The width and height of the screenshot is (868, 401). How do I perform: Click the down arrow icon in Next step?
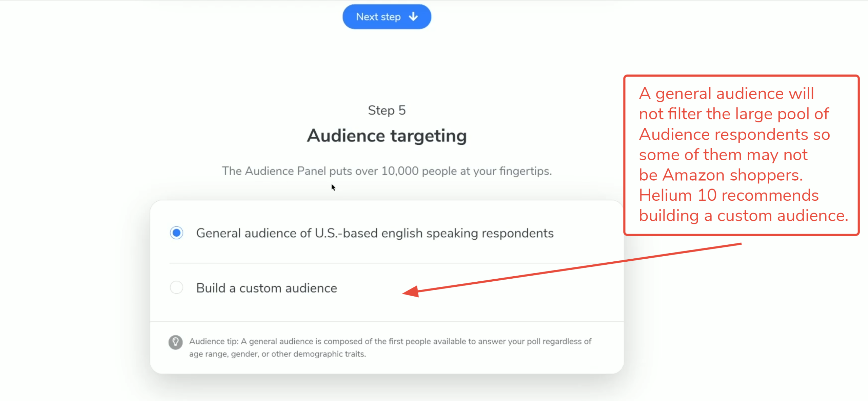click(413, 17)
